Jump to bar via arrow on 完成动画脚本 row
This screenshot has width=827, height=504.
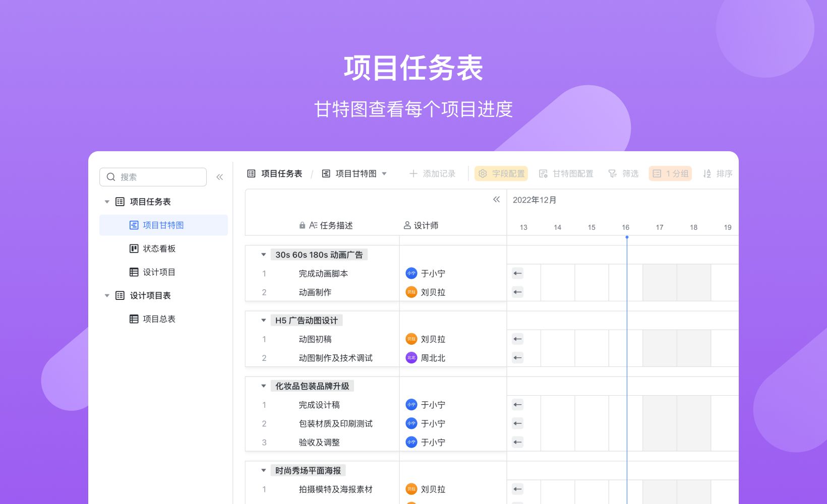517,274
